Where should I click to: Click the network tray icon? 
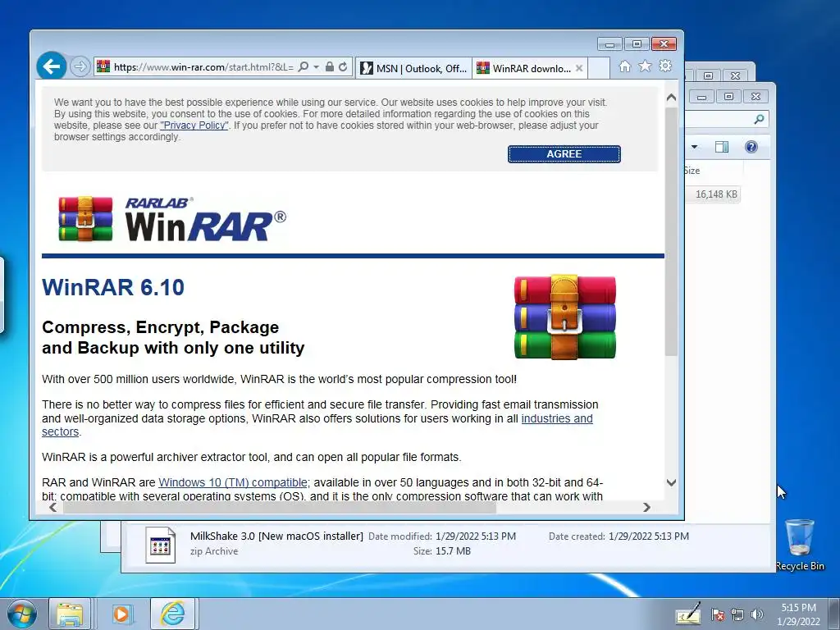pyautogui.click(x=737, y=614)
